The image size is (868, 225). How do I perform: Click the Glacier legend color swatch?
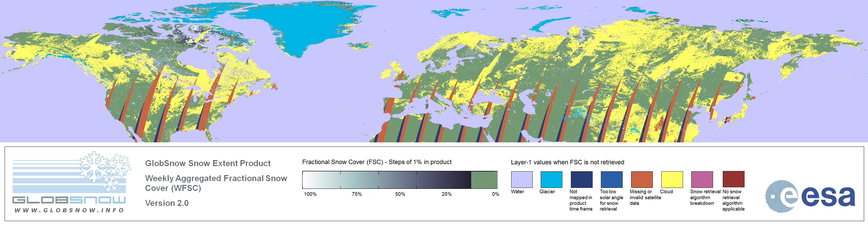[x=551, y=179]
